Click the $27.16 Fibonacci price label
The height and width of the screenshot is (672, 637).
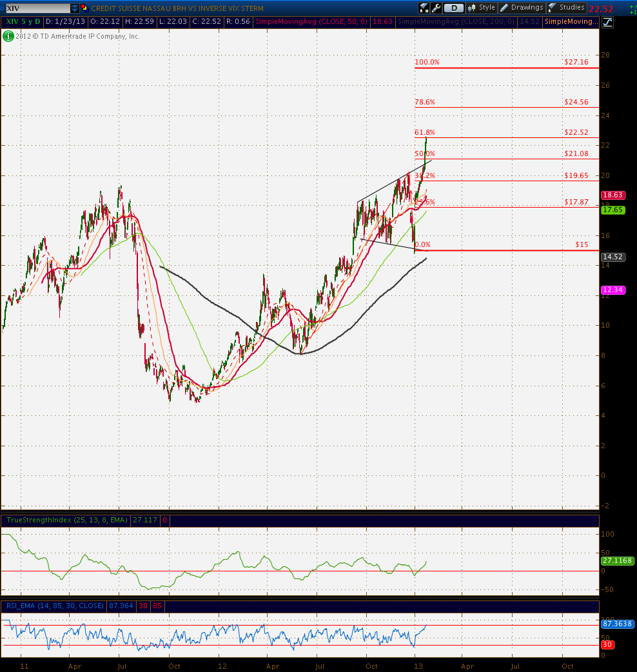576,62
